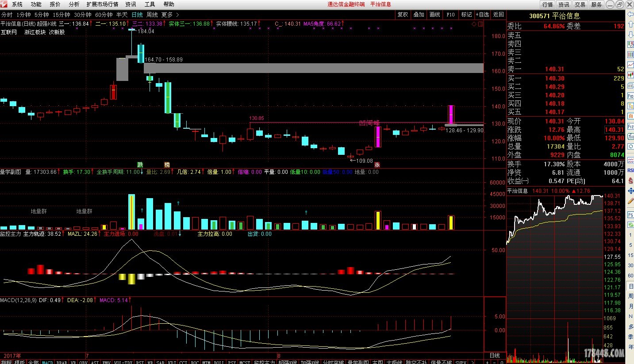Image resolution: width=634 pixels, height=364 pixels.
Task: Open the 功能 menu
Action: (x=36, y=4)
